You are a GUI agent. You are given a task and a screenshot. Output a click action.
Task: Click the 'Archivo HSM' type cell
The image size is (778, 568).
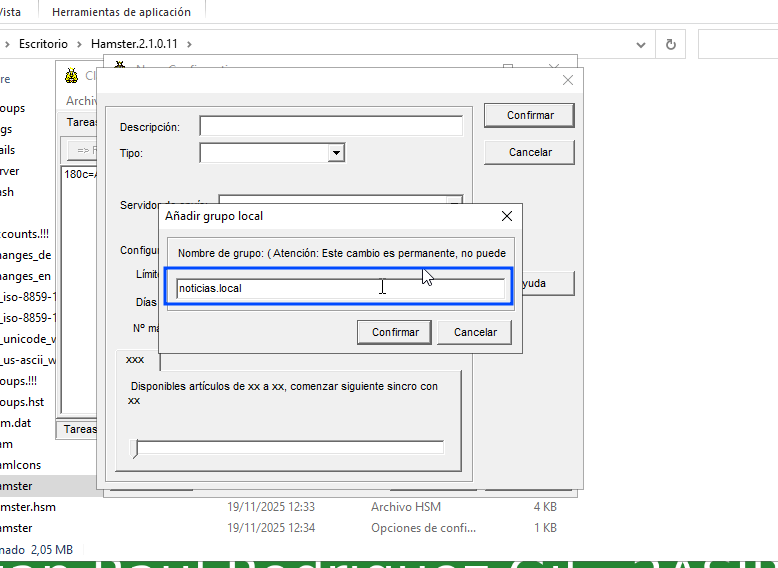406,507
